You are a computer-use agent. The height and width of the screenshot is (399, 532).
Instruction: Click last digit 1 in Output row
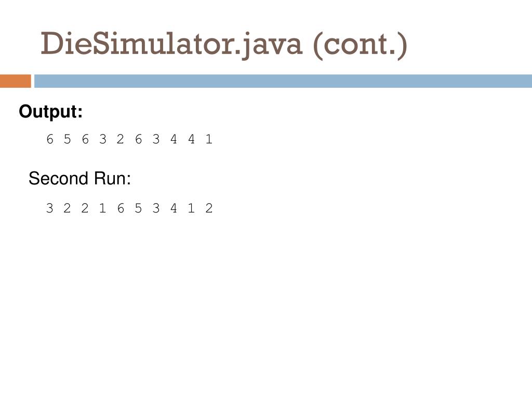209,139
